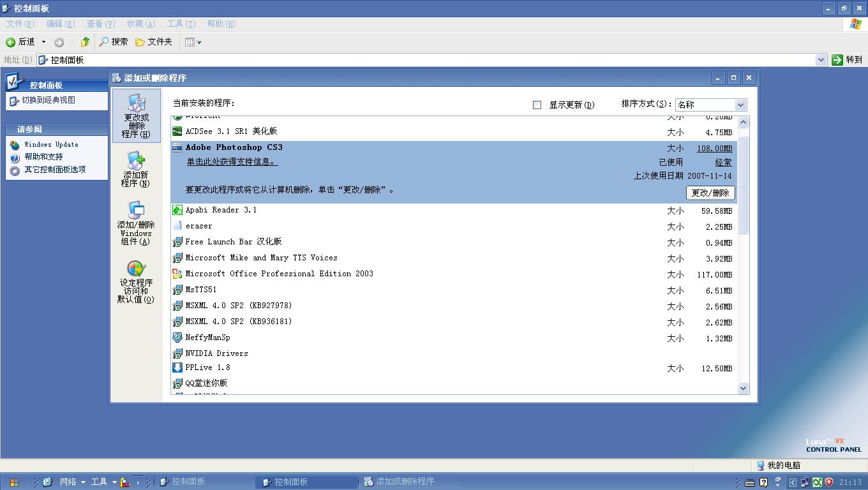The width and height of the screenshot is (868, 490).
Task: Click the 切换到经典视图 link text
Action: [x=49, y=100]
